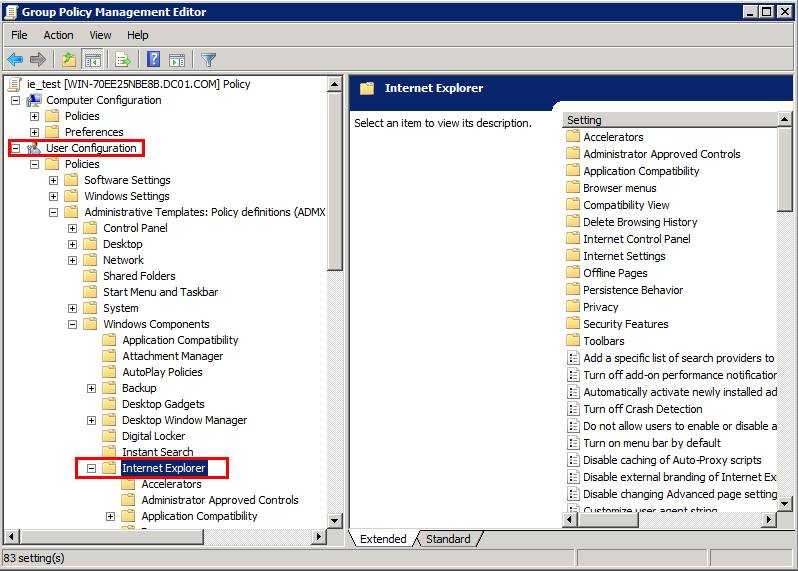Click the Setting column header
Screen dimensions: 798x571
point(670,120)
